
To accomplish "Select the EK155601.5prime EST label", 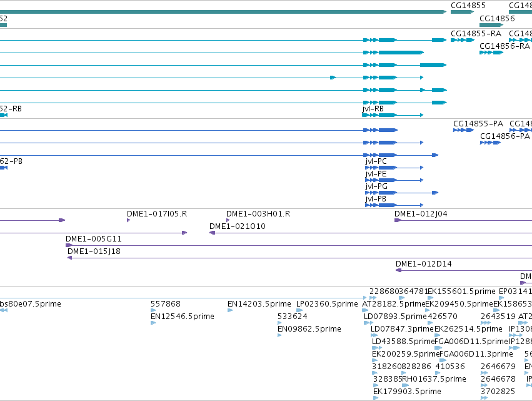I will pos(461,292).
